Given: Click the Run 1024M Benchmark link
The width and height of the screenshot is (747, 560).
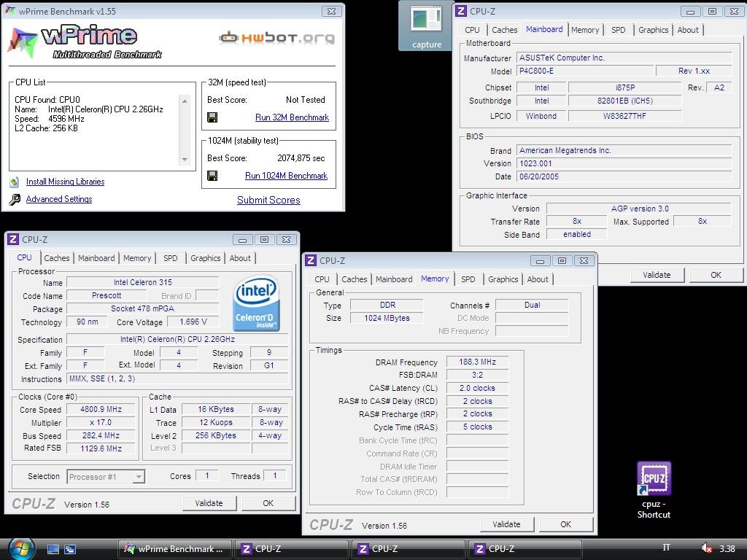Looking at the screenshot, I should coord(286,176).
